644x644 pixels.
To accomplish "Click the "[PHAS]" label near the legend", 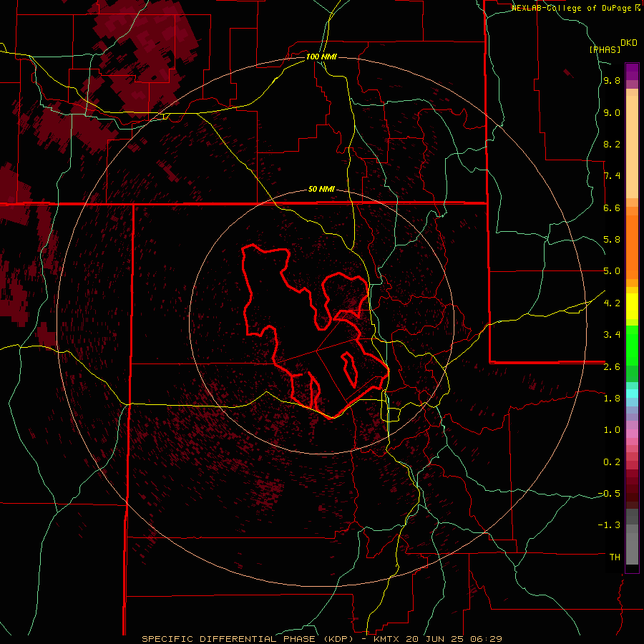I will tap(605, 49).
